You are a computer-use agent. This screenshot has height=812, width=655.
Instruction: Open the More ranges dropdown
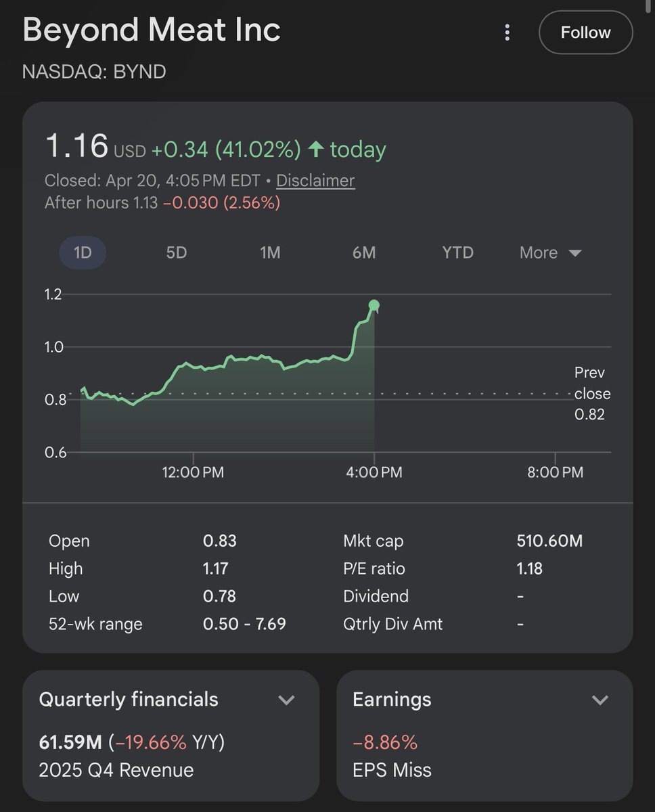551,253
